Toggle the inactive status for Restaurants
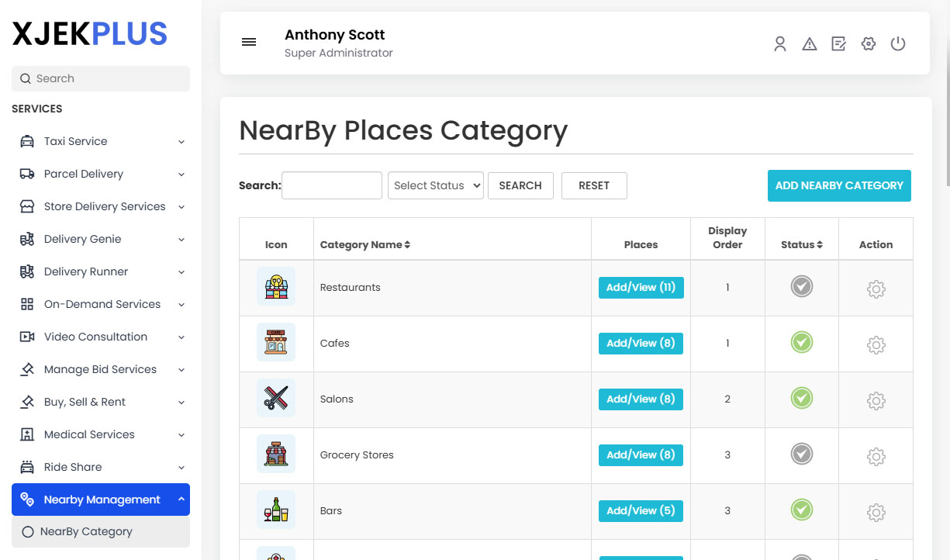 point(801,286)
